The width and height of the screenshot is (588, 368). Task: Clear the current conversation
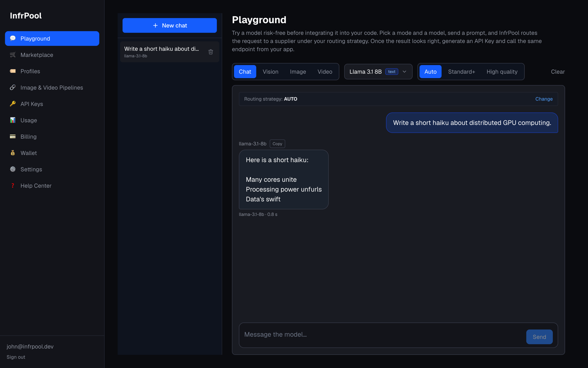click(557, 72)
